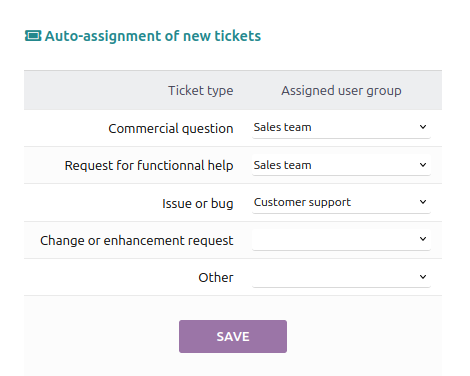This screenshot has width=470, height=376.
Task: Click the 'Change or enhancement request' label
Action: [x=137, y=241]
